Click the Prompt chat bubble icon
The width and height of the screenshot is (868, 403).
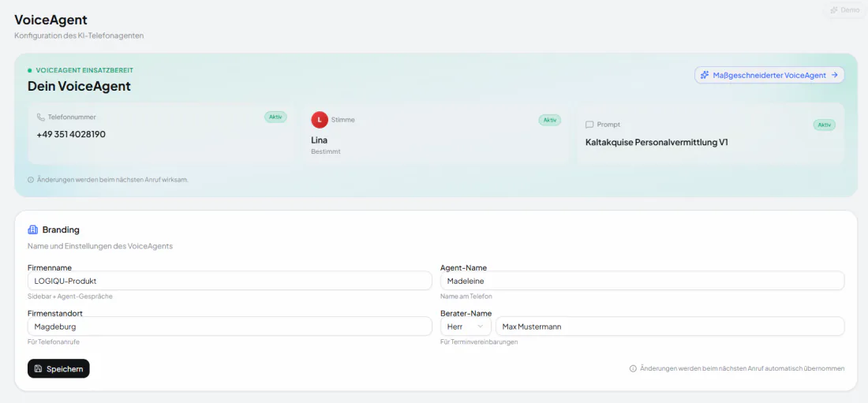pyautogui.click(x=589, y=125)
